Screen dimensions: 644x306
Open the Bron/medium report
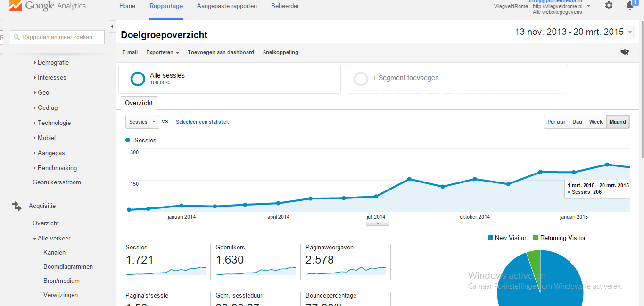click(61, 281)
